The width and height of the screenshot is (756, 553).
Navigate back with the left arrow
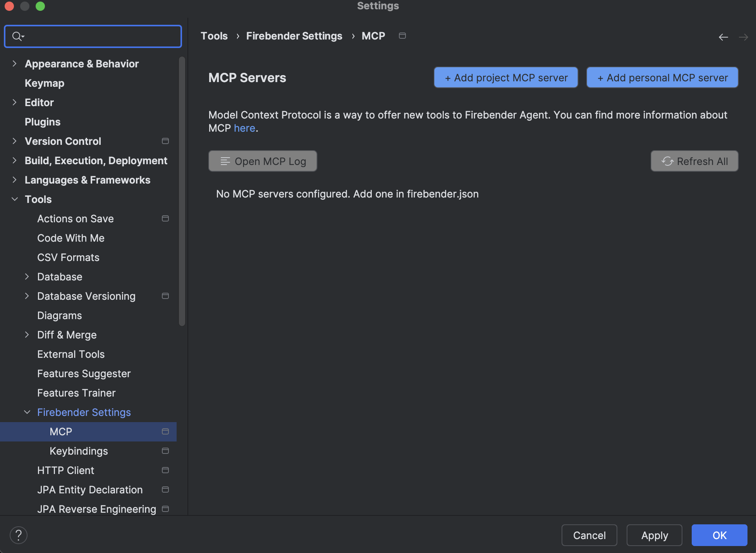point(723,37)
